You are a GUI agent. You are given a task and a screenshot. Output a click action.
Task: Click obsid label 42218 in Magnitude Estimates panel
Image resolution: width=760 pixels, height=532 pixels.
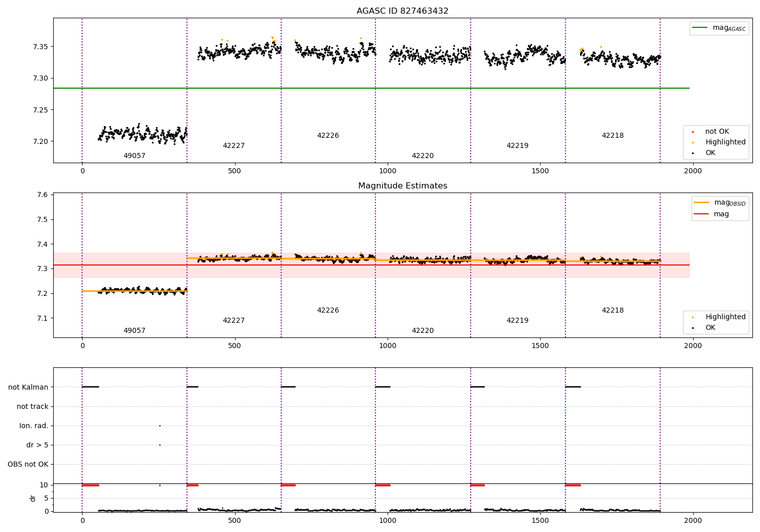[x=613, y=310]
